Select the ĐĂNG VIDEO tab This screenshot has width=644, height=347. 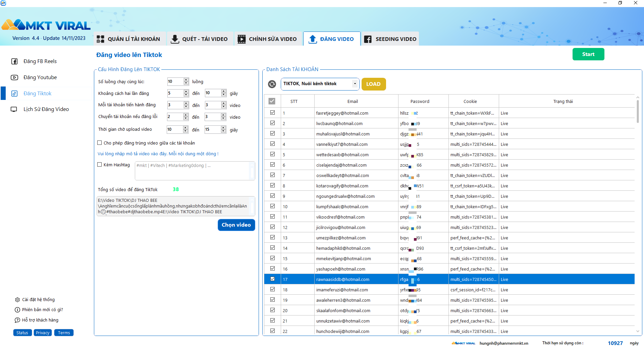(332, 39)
